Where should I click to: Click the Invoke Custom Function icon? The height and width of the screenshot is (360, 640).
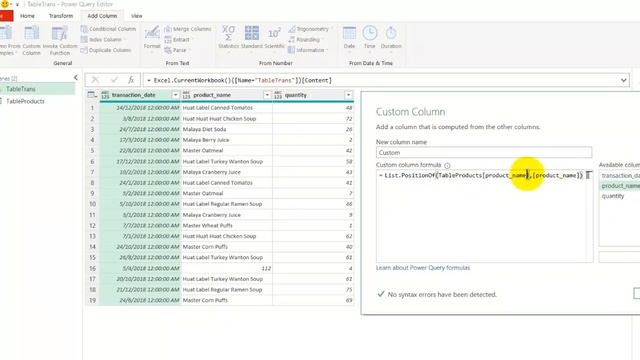tap(60, 40)
